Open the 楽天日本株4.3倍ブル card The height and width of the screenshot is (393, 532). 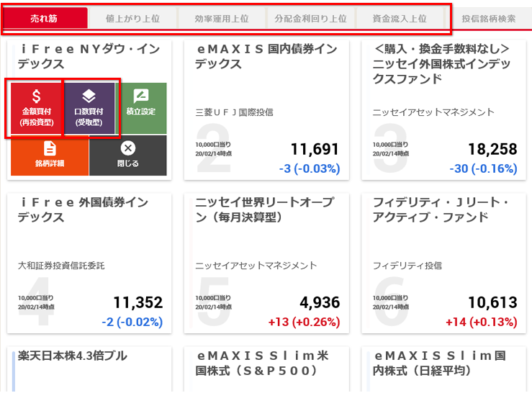(x=89, y=369)
